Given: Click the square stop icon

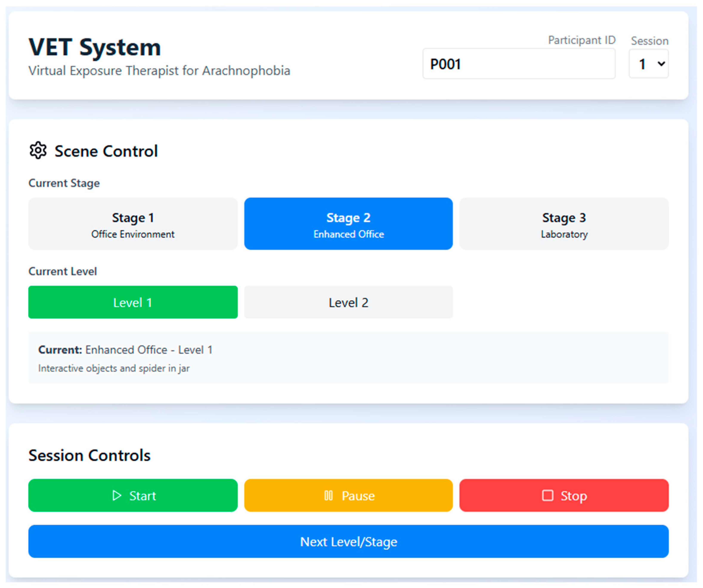Looking at the screenshot, I should (547, 496).
